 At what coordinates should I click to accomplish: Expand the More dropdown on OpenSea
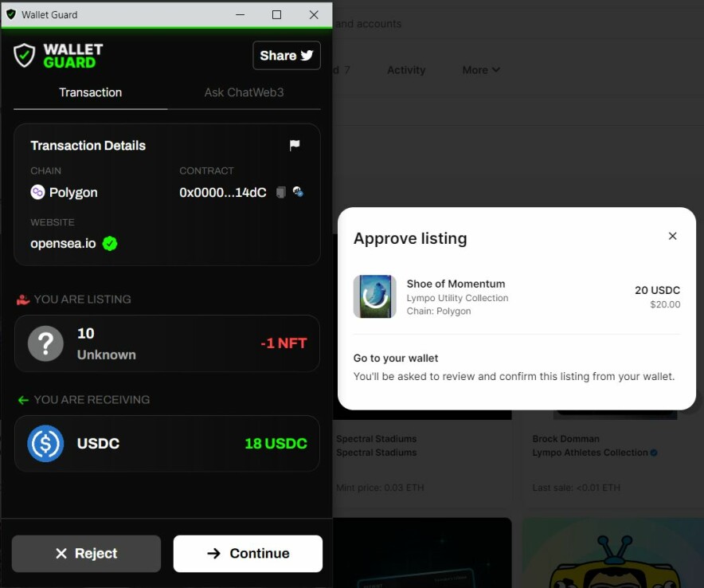(479, 70)
